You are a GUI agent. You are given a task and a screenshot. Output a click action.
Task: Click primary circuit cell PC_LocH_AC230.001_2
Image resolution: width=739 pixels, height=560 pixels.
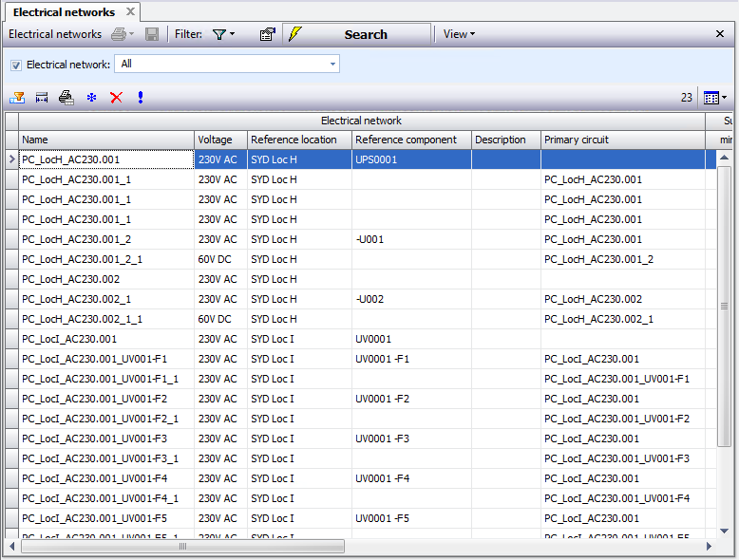pos(623,259)
